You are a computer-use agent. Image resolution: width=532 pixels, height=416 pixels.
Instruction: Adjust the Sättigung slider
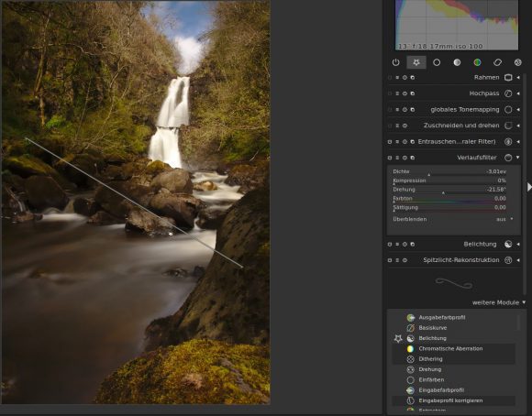click(449, 208)
